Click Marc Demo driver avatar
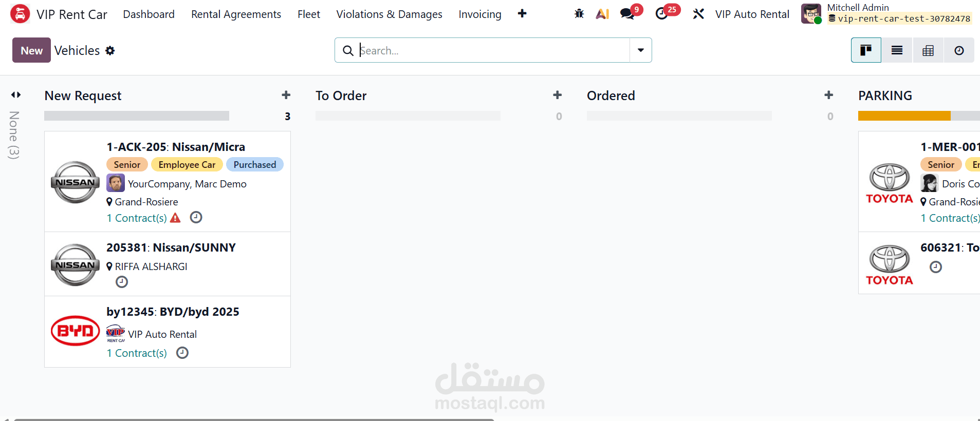 pyautogui.click(x=116, y=183)
